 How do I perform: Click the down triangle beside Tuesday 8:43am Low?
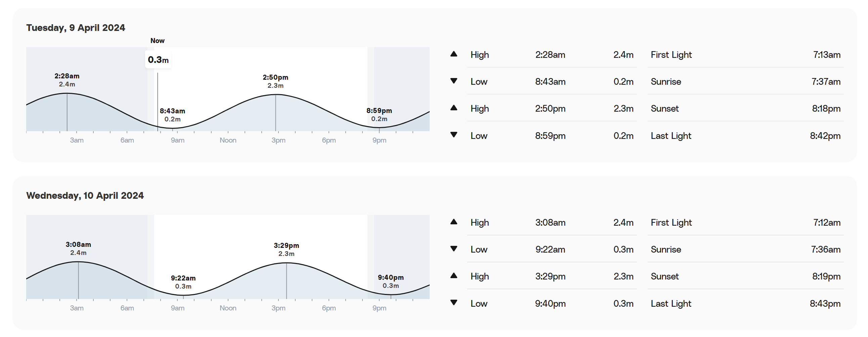click(454, 81)
